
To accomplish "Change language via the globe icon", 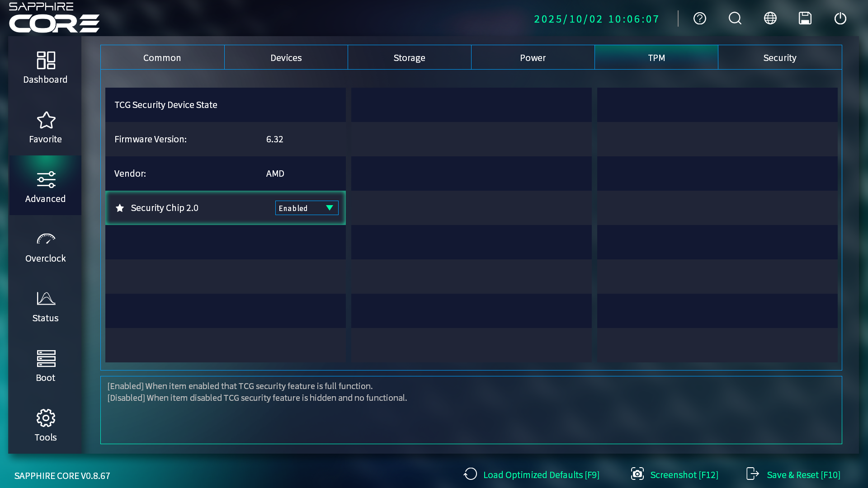I will point(770,19).
